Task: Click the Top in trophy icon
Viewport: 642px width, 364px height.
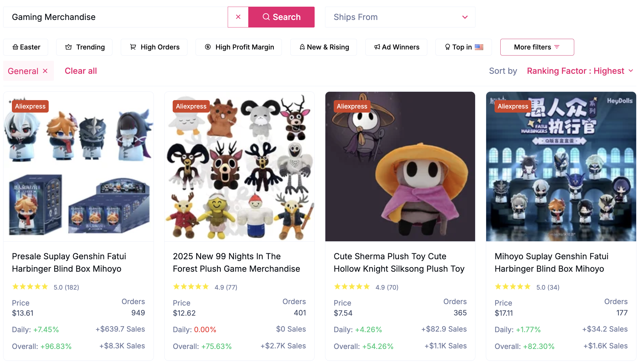Action: point(448,47)
